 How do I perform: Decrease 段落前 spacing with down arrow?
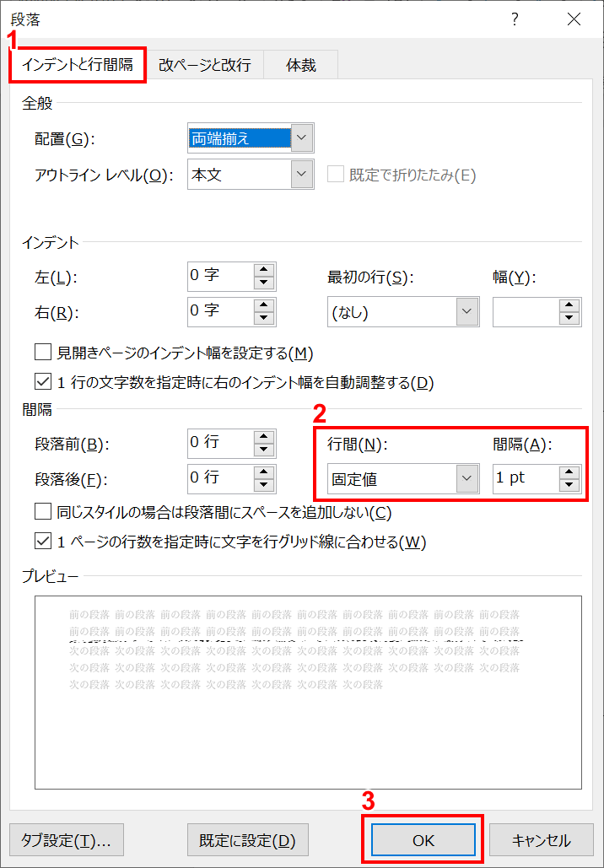coord(264,450)
